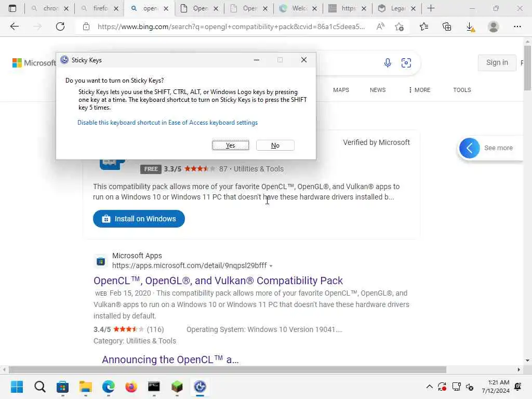Click the horizontal page scrollbar
Image resolution: width=532 pixels, height=399 pixels.
[228, 369]
